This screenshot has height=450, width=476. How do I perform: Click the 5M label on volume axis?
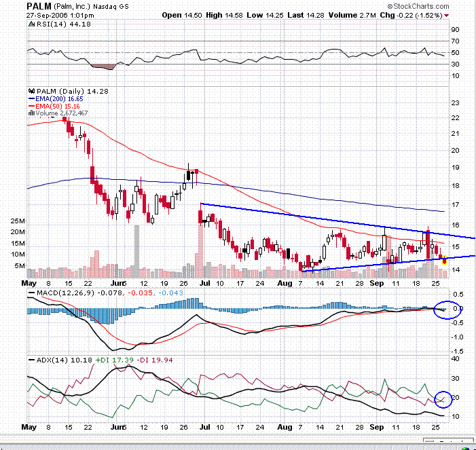click(x=20, y=266)
